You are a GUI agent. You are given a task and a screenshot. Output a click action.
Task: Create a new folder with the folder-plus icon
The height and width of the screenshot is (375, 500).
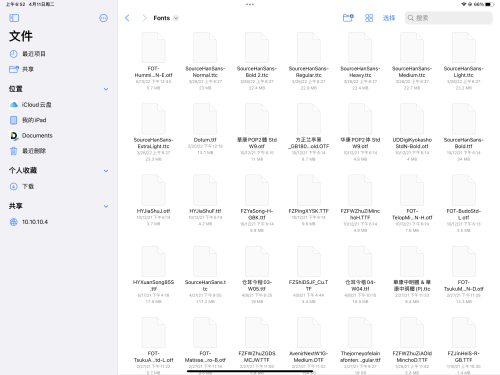click(348, 18)
